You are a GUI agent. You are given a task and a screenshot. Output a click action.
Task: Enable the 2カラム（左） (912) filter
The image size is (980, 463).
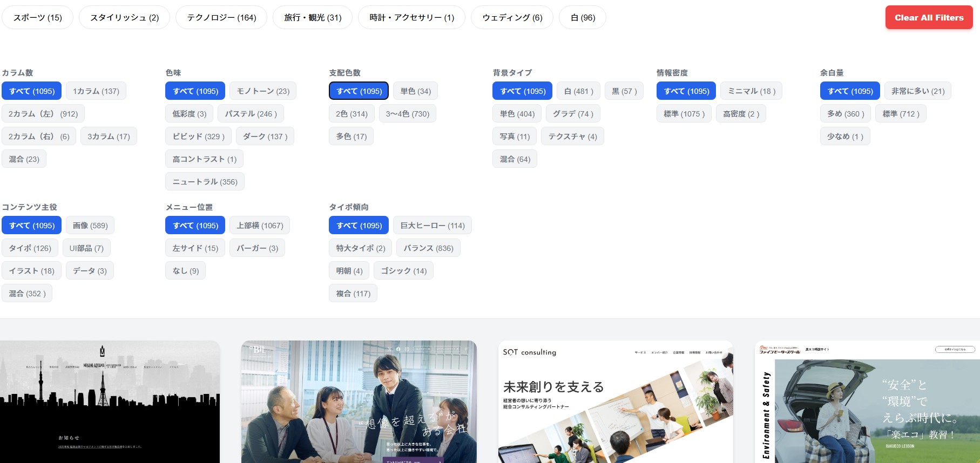(43, 114)
